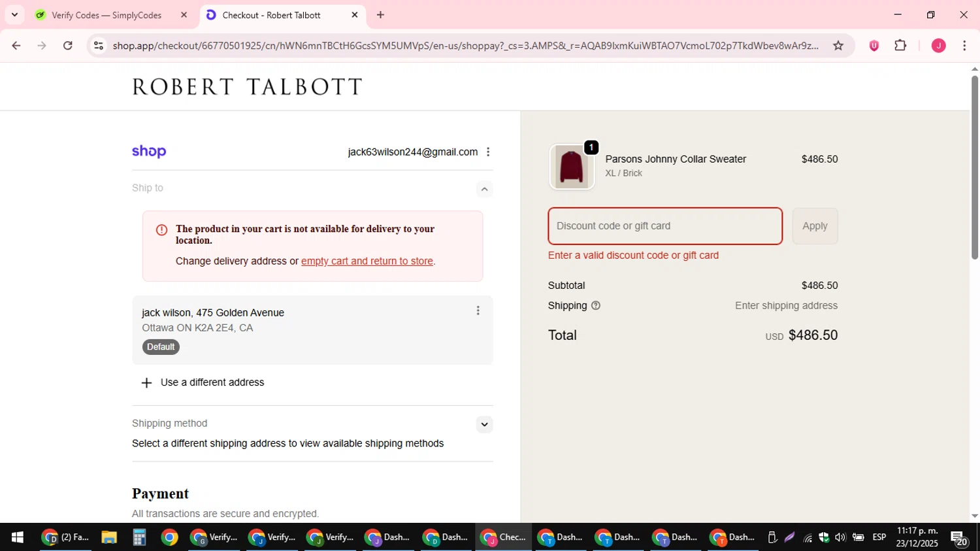Go back in browser
Viewport: 980px width, 551px height.
click(16, 46)
